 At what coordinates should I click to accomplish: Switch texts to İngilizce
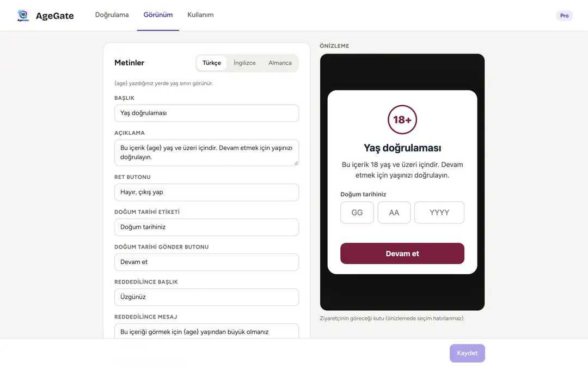(x=244, y=63)
